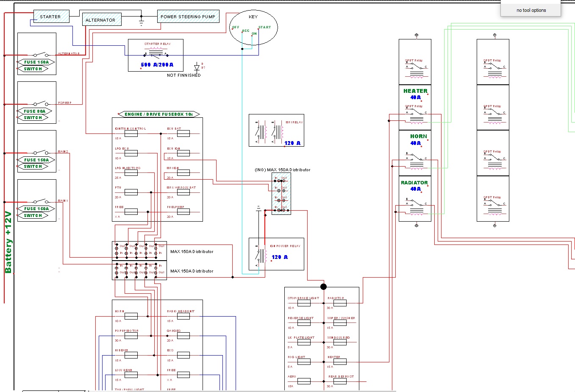
Task: Click the diode symbol above NOT FINNISHED
Action: coord(197,67)
